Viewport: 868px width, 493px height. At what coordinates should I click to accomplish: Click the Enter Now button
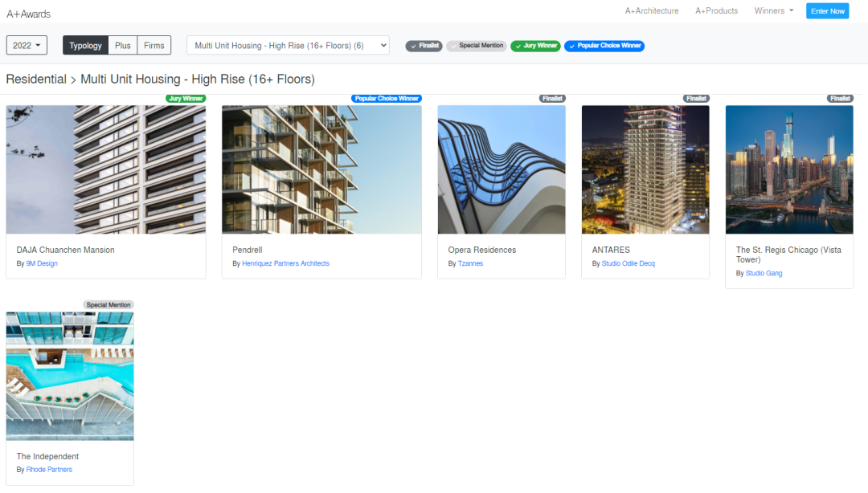tap(828, 11)
